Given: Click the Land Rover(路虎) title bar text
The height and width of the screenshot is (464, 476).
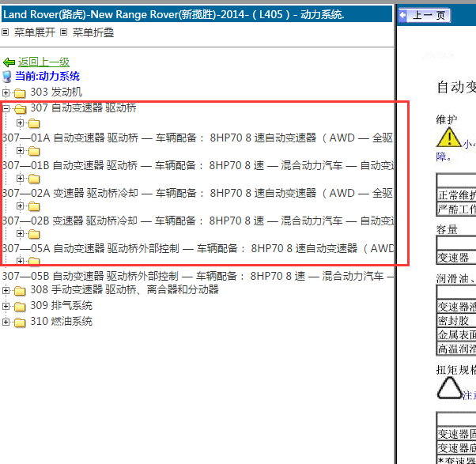Looking at the screenshot, I should 174,14.
